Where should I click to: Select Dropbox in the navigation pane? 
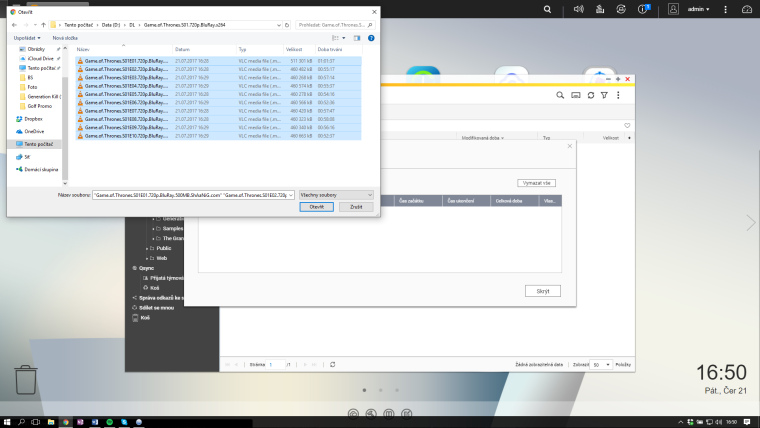tap(33, 119)
